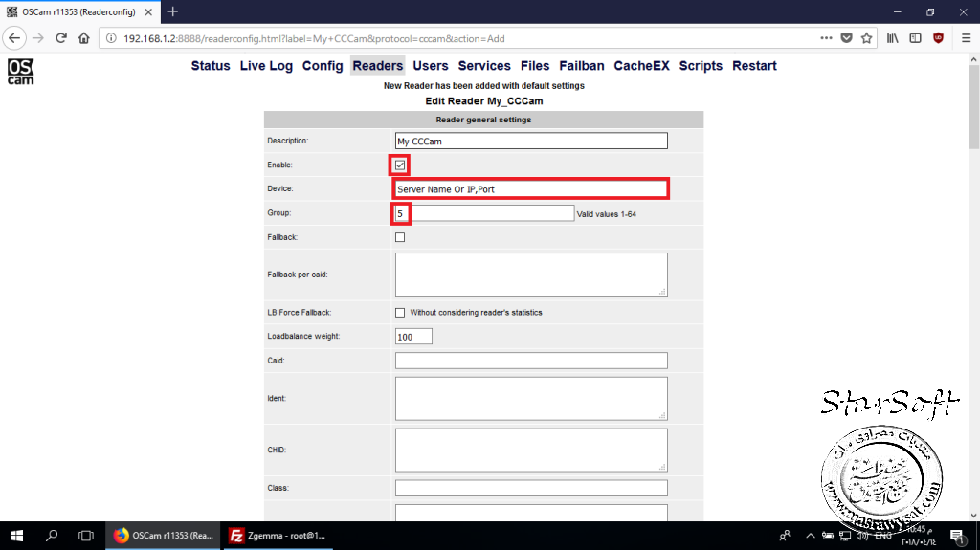Open the Live Log page

[x=266, y=66]
